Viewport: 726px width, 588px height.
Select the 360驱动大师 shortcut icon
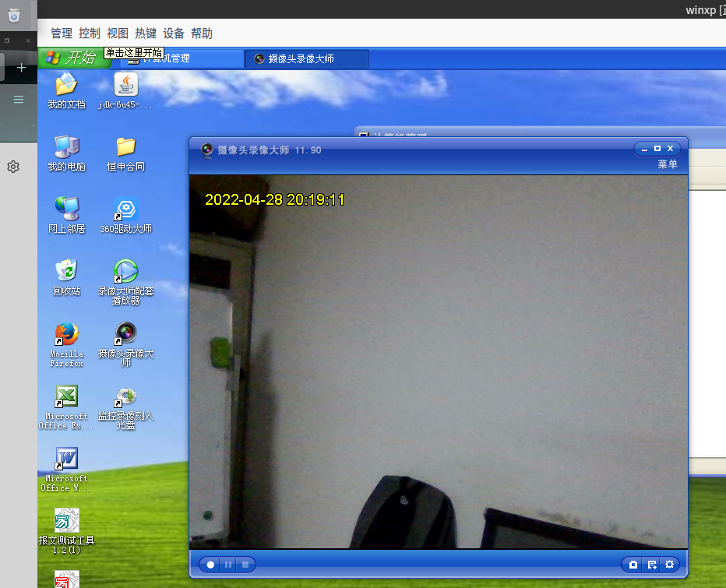pyautogui.click(x=125, y=215)
